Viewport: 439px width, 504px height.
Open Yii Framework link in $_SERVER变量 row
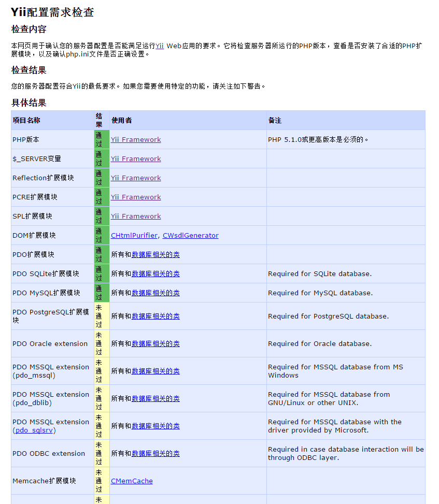pyautogui.click(x=136, y=159)
